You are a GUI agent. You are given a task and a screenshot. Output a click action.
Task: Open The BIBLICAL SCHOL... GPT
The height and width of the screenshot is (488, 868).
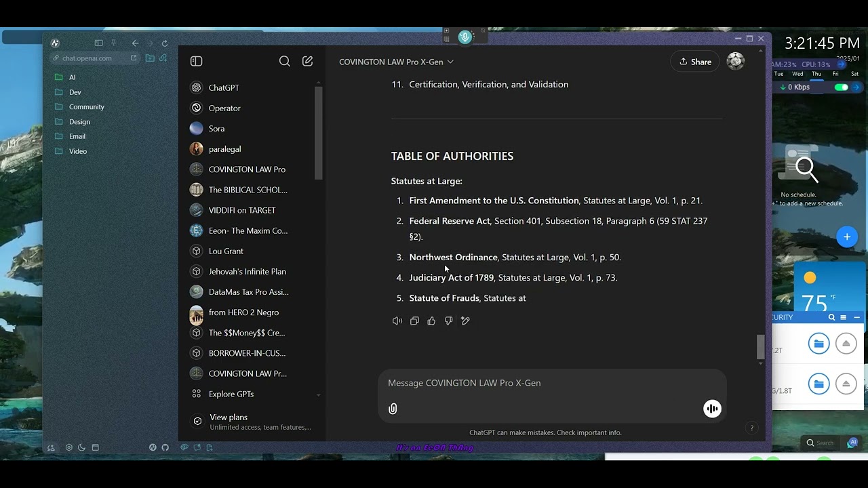point(249,190)
